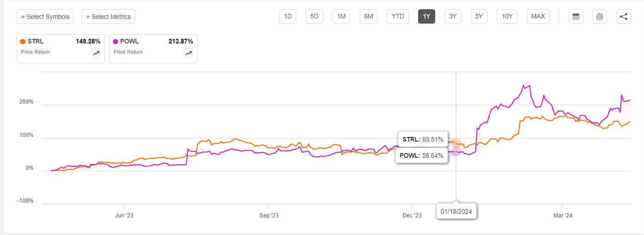Open the Select Metrics picker
This screenshot has height=235, width=644.
(x=108, y=17)
